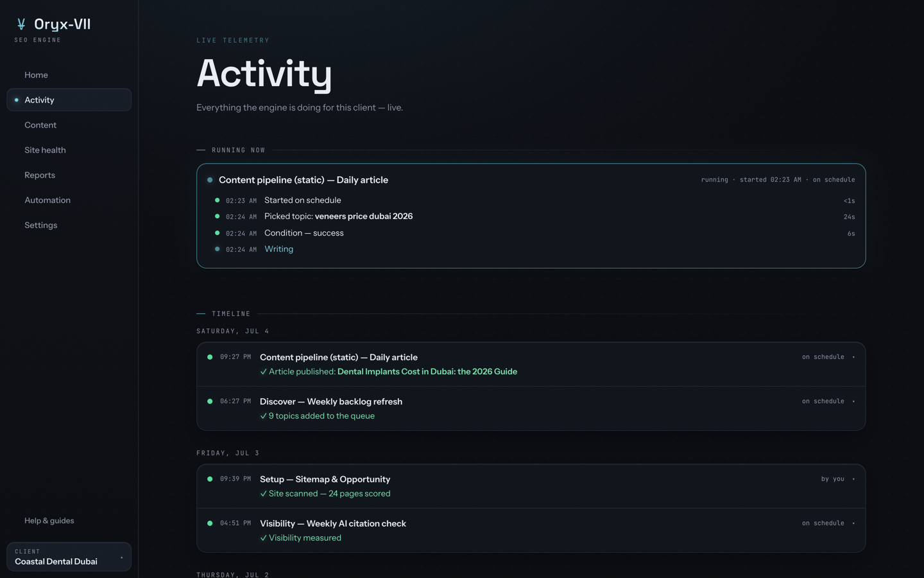Click Discover — Weekly backlog refresh title

(x=331, y=401)
